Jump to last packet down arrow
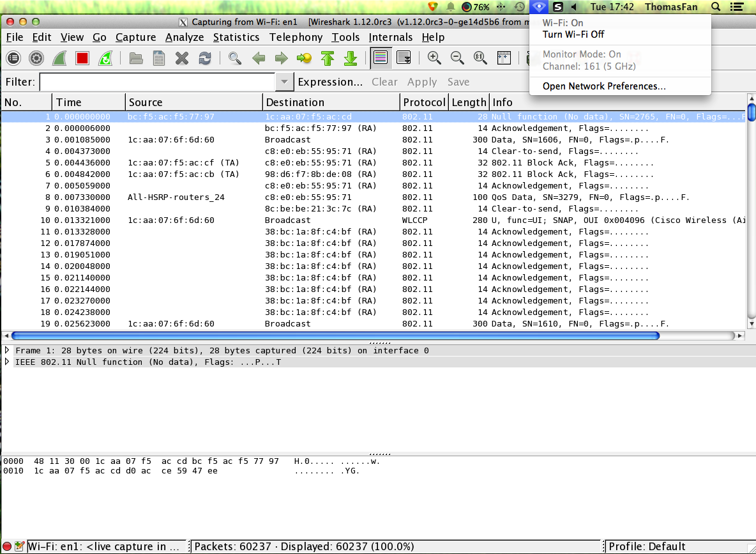Viewport: 756px width, 554px height. point(351,58)
